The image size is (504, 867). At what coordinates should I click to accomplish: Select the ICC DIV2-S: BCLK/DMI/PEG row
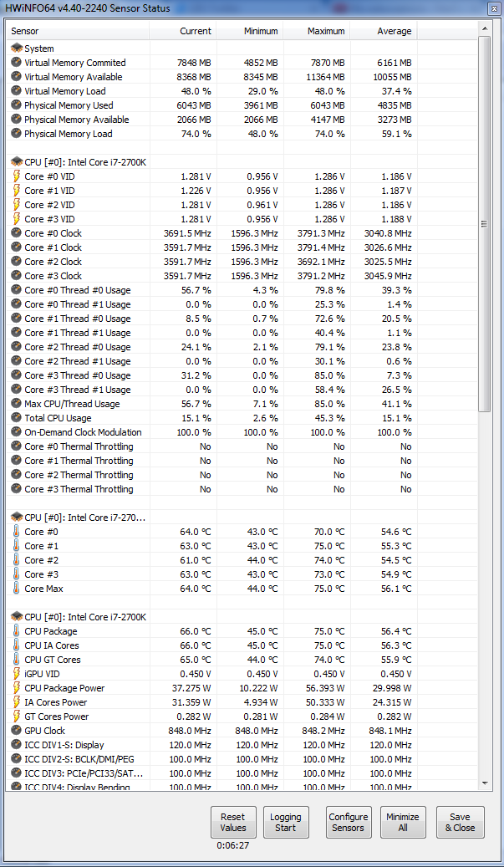pos(242,759)
